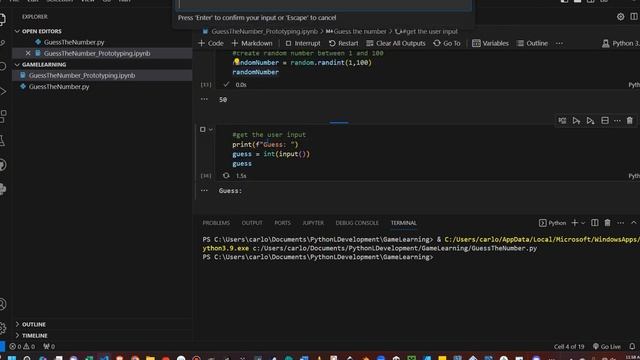Open Testing flask icon in activity bar

coord(2,141)
